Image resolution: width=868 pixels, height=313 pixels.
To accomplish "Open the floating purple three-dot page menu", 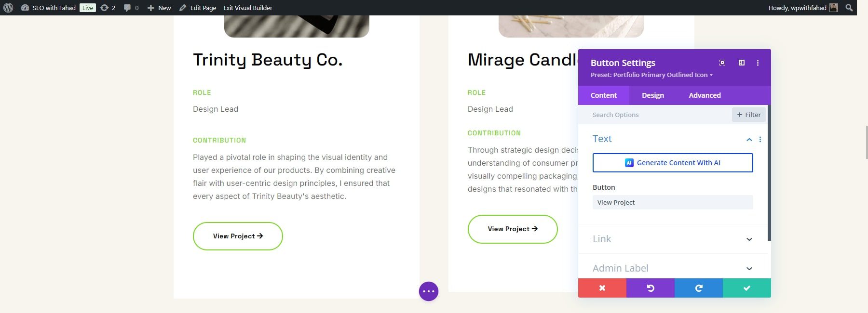I will click(x=428, y=291).
